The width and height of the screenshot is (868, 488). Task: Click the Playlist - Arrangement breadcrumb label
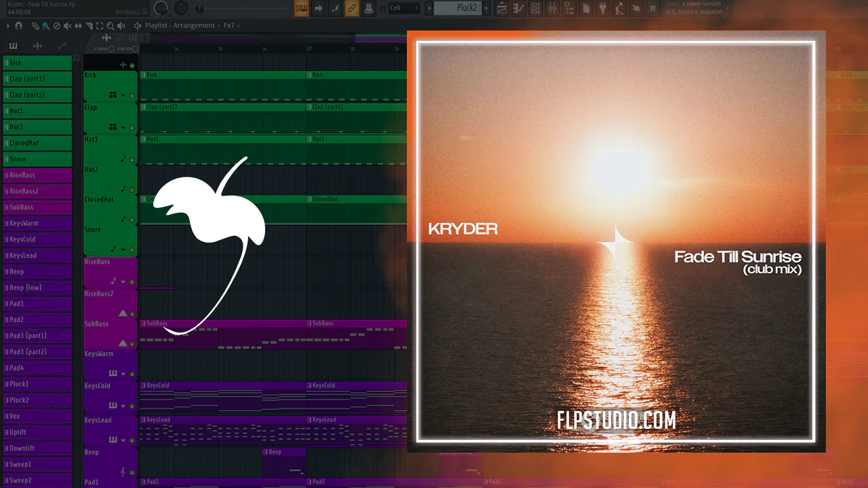(x=180, y=26)
